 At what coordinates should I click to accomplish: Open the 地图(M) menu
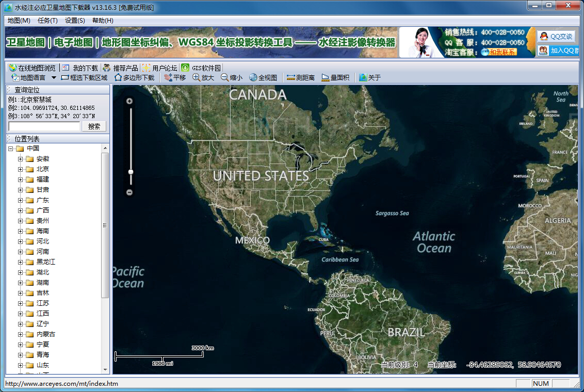(x=19, y=21)
